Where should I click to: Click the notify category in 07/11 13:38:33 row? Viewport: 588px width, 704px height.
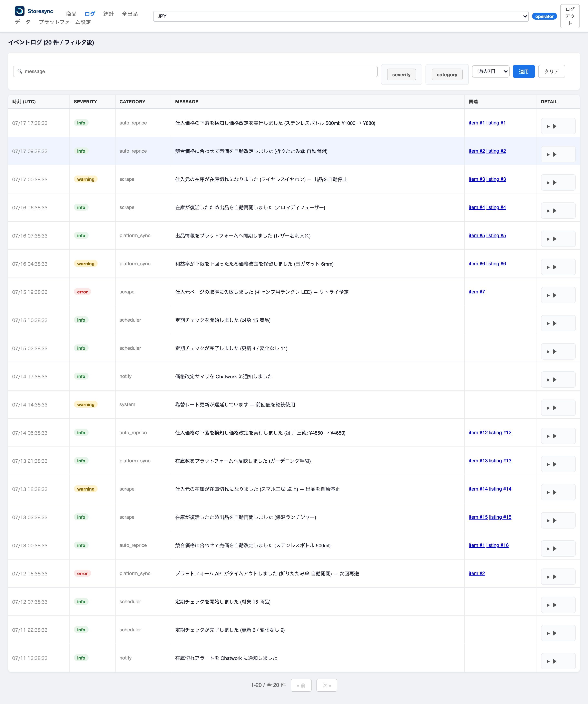pos(125,658)
